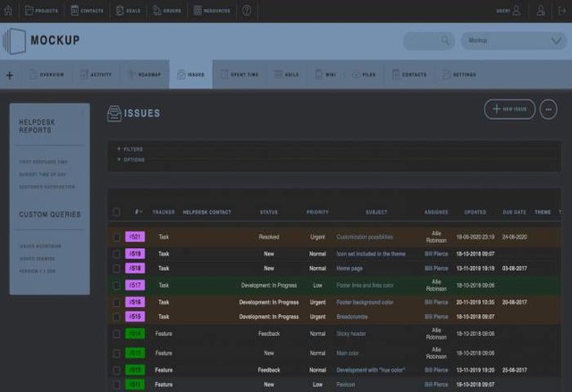The height and width of the screenshot is (392, 572).
Task: Open issue badge #517
Action: pos(135,285)
